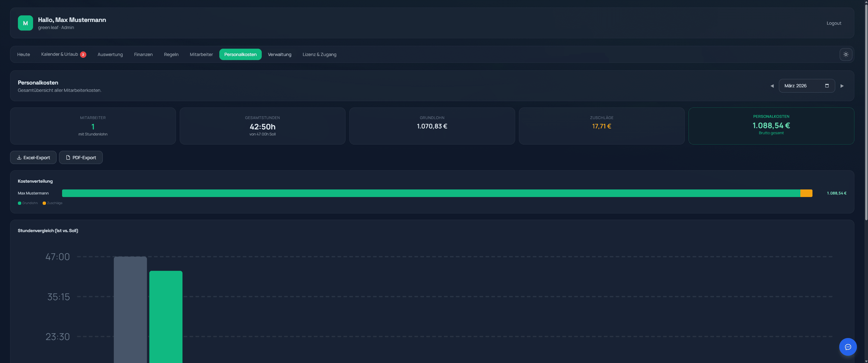Click the green Ist hours bar
The image size is (868, 363).
pyautogui.click(x=166, y=317)
